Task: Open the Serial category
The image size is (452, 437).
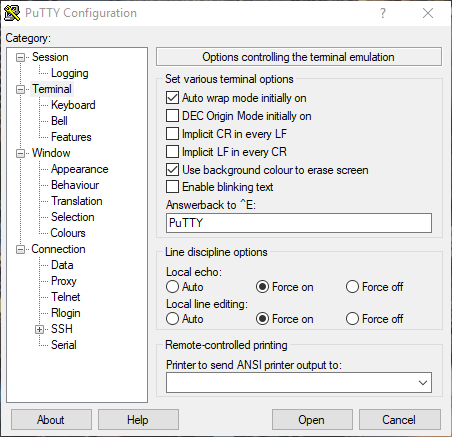Action: (64, 345)
